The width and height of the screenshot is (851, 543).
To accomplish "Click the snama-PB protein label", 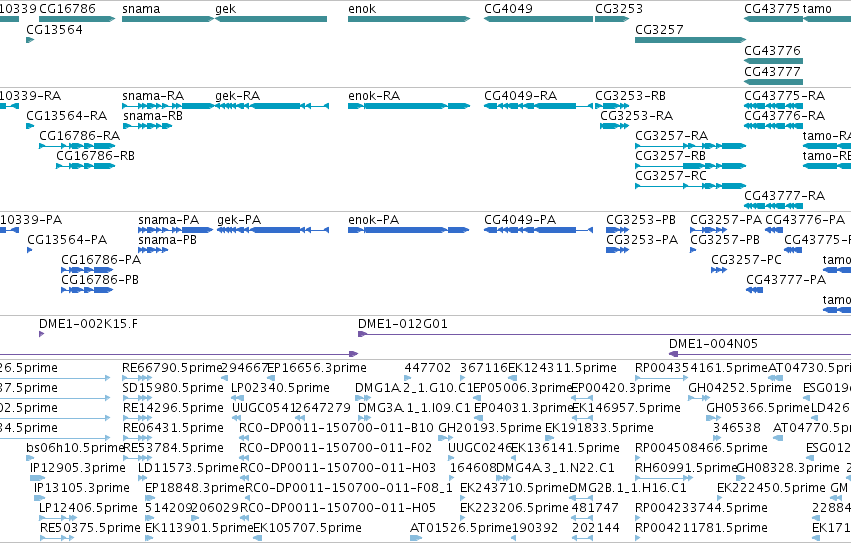I will tap(167, 240).
